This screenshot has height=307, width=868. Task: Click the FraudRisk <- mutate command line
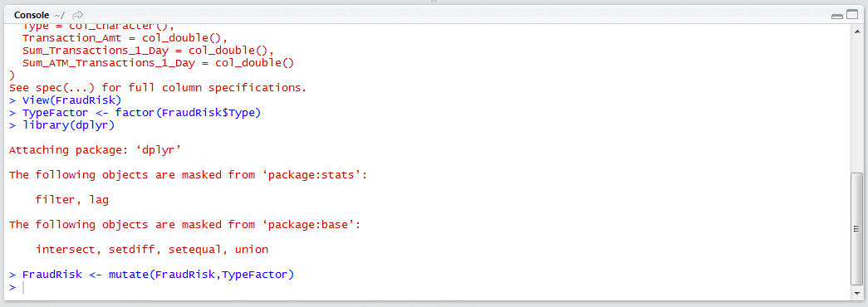(x=152, y=275)
